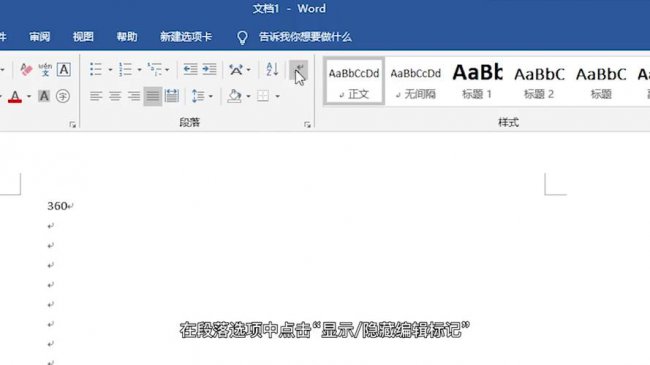Apply the 无间隔 (No Spacing) style
This screenshot has height=365, width=650.
[x=416, y=81]
